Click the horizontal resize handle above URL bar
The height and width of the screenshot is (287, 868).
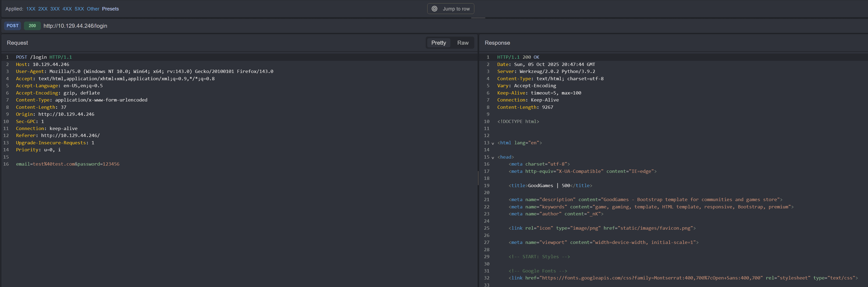point(478,18)
